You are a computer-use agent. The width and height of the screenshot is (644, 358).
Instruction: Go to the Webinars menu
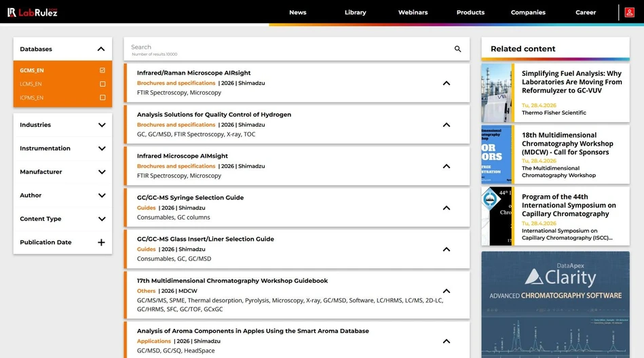click(413, 12)
